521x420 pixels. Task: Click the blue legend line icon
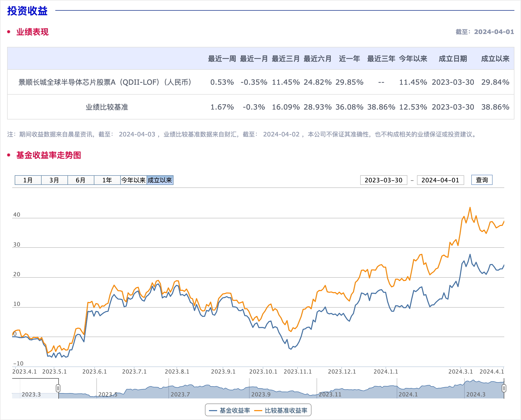coord(213,411)
